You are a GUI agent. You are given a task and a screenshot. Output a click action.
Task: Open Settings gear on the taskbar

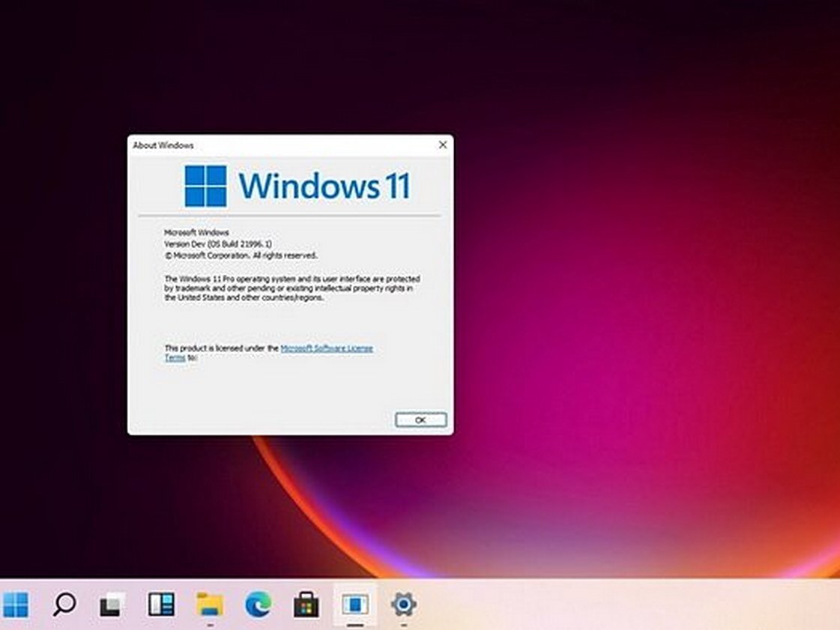pos(403,605)
